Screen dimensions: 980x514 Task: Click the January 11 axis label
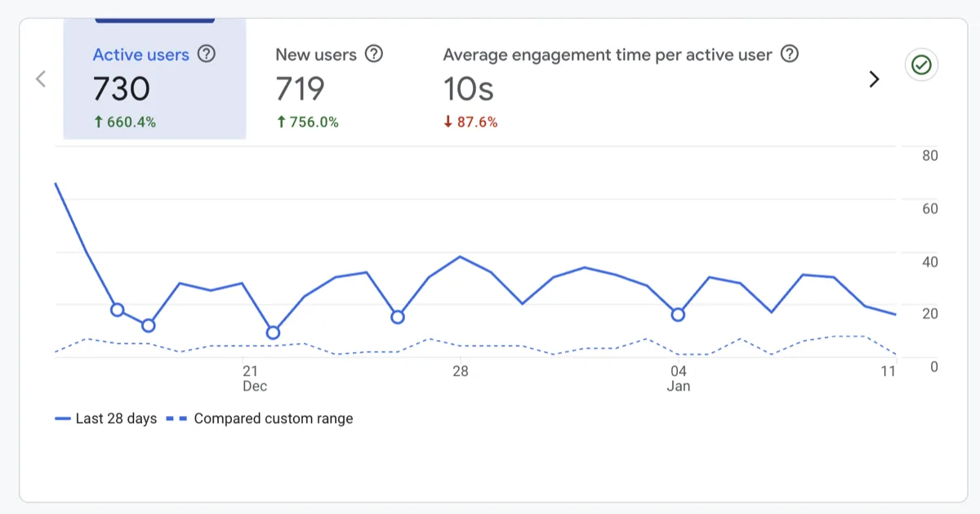(x=888, y=370)
